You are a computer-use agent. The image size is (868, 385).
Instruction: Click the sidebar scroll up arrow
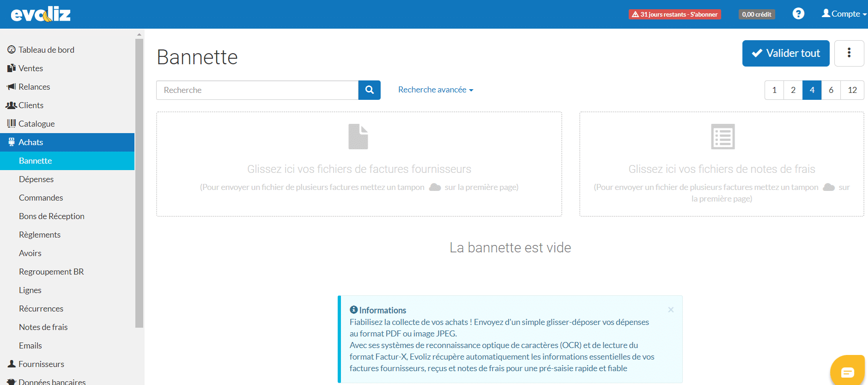tap(139, 35)
